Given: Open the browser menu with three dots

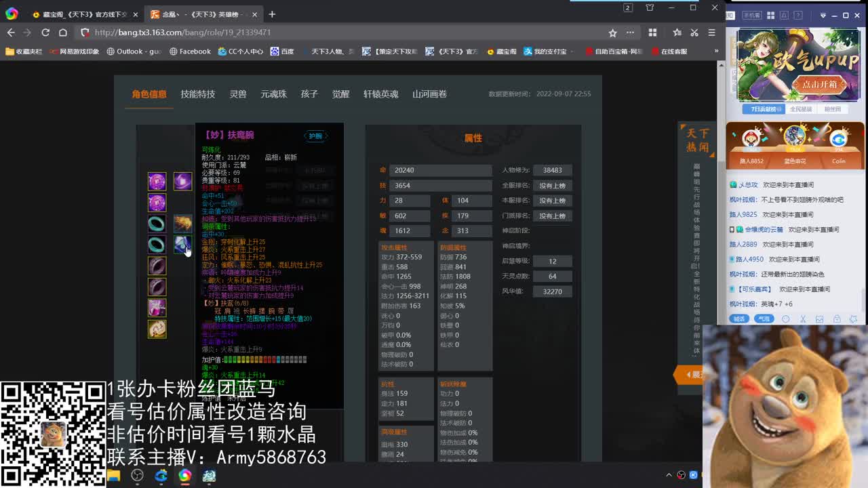Looking at the screenshot, I should (629, 33).
